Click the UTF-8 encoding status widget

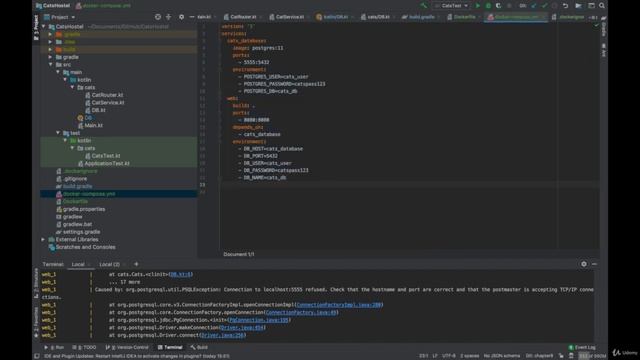pos(449,356)
